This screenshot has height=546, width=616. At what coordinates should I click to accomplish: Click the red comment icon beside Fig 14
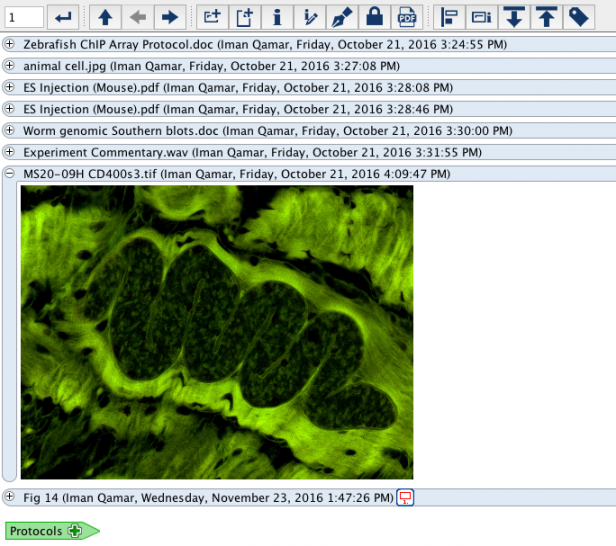coord(405,498)
